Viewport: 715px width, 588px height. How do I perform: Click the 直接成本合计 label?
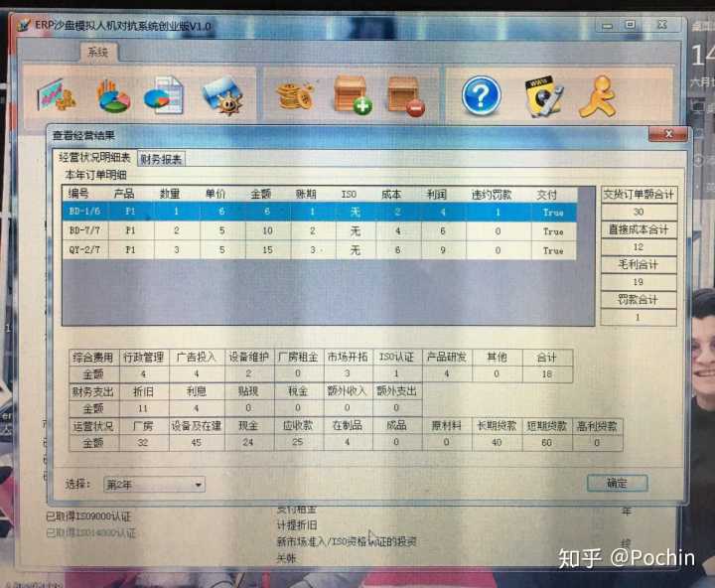(x=639, y=229)
